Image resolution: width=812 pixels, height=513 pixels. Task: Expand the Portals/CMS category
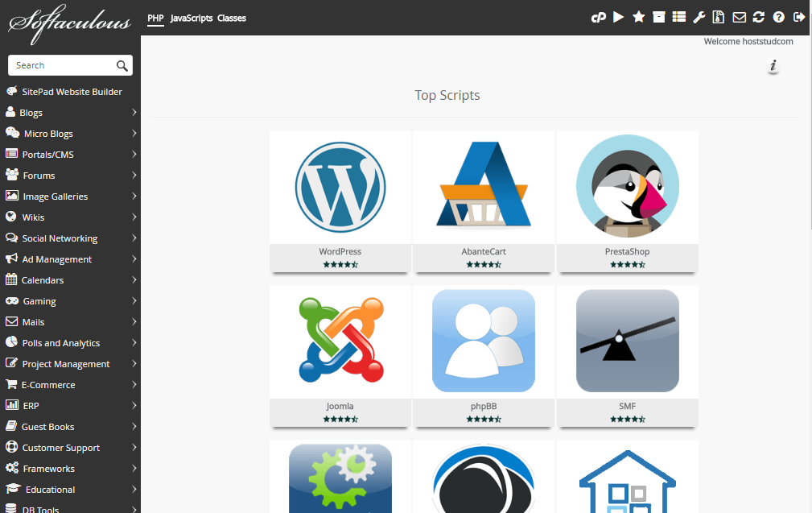coord(70,155)
